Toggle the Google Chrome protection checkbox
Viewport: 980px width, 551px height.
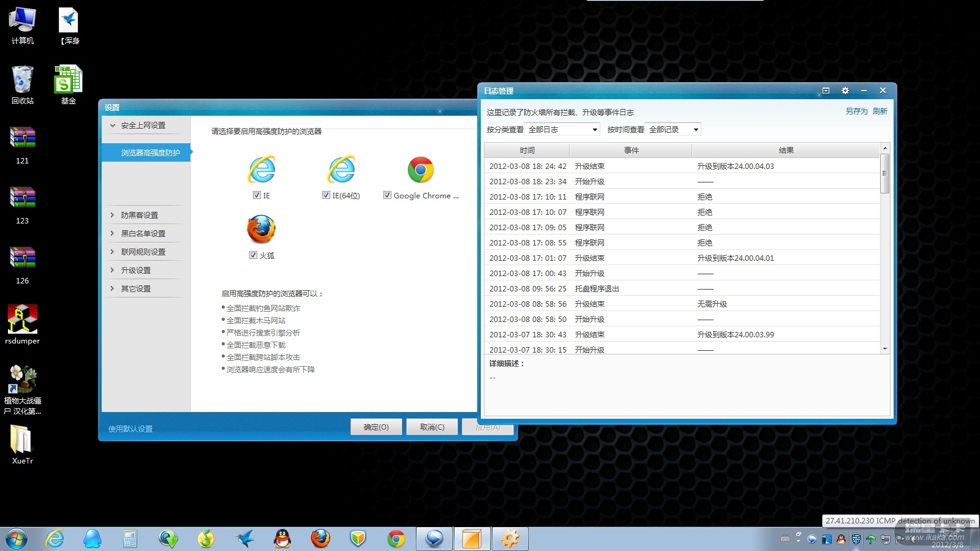pyautogui.click(x=387, y=195)
